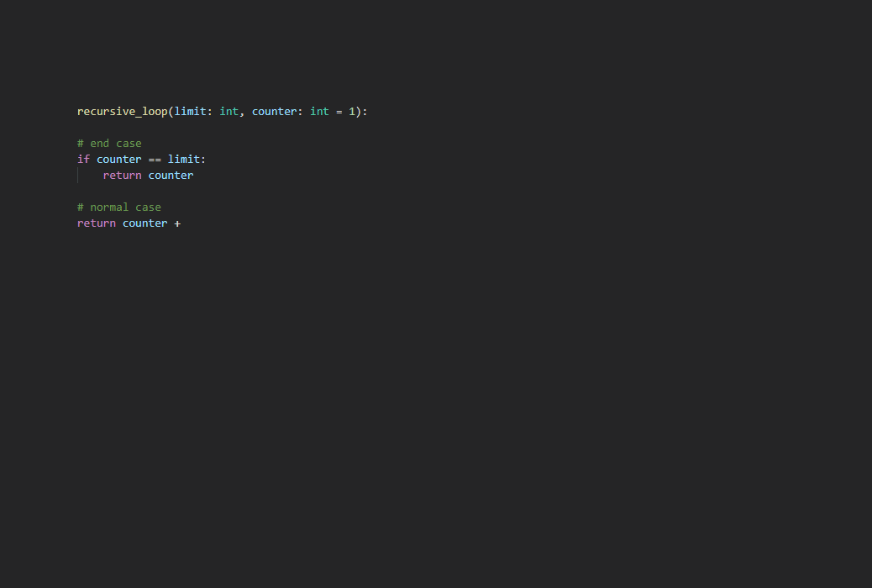Click the return keyword on the last line
872x588 pixels.
click(x=97, y=223)
